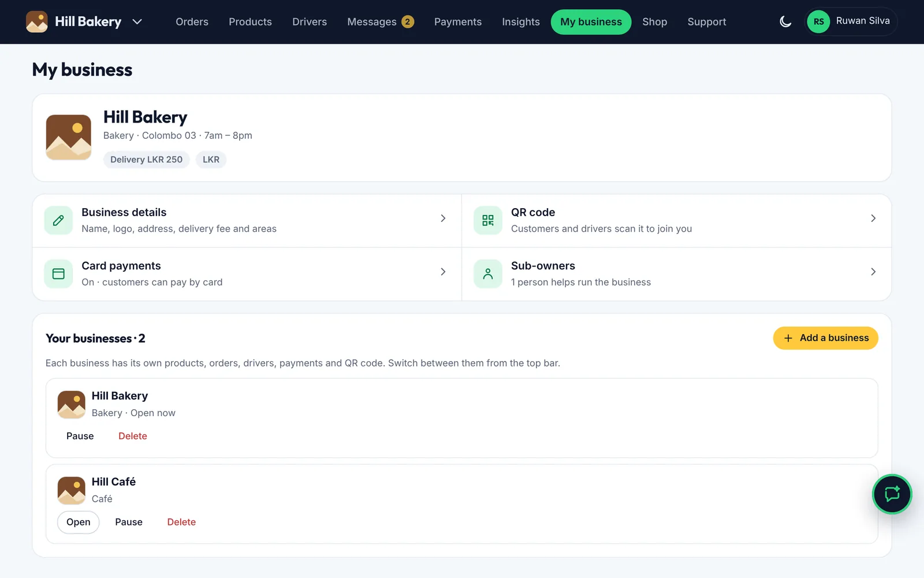Image resolution: width=924 pixels, height=578 pixels.
Task: Open the Shop tab
Action: click(655, 22)
